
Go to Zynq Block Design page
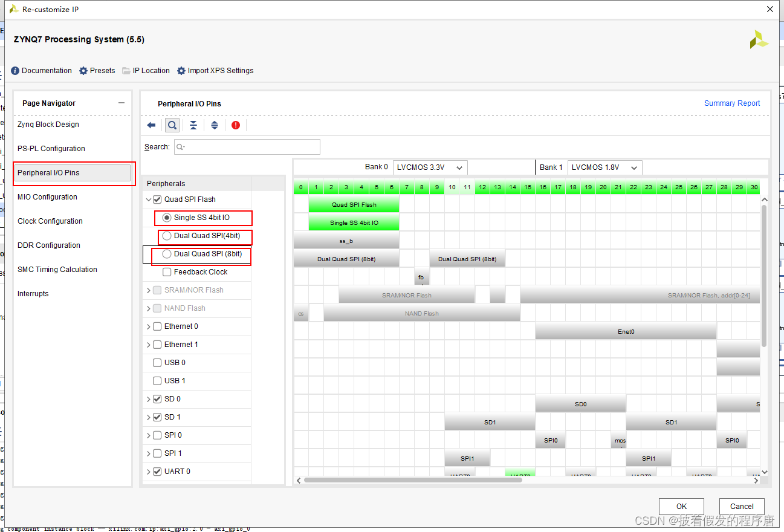(48, 125)
